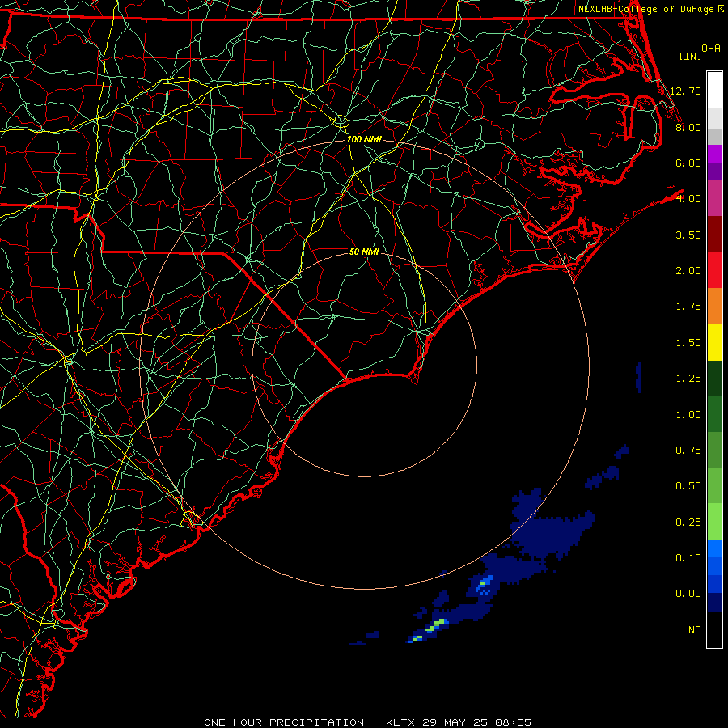The image size is (728, 728).
Task: Pick the black ND swatch in legend
Action: (714, 629)
